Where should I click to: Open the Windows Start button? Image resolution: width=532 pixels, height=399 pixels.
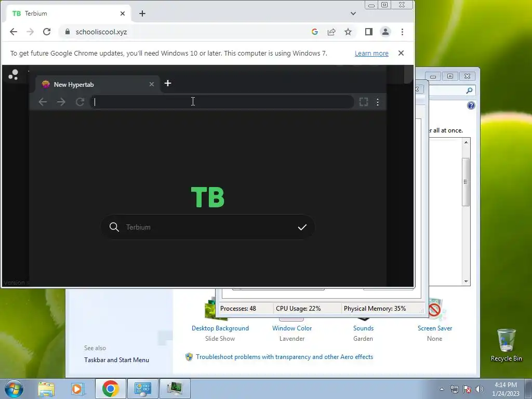tap(14, 389)
